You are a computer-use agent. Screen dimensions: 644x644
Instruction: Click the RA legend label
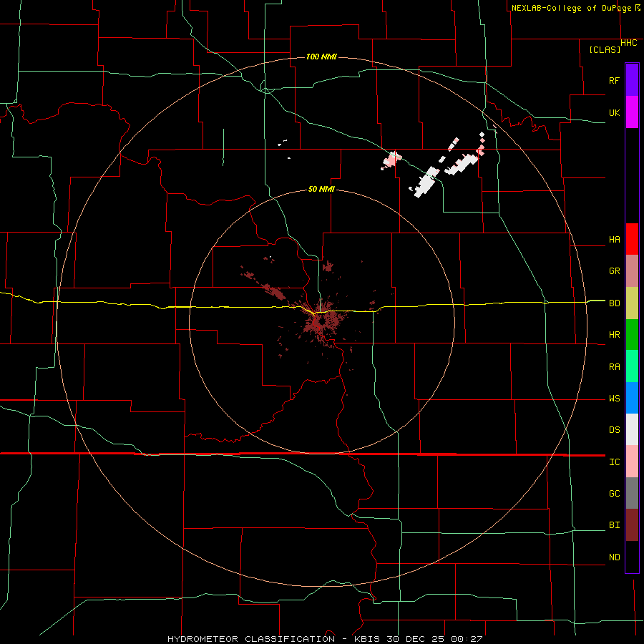[614, 367]
